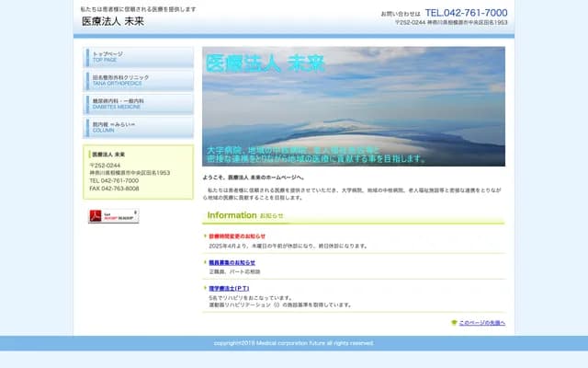Click the Information お知らせ section heading
Viewport: 588px width, 368px height.
pos(245,215)
